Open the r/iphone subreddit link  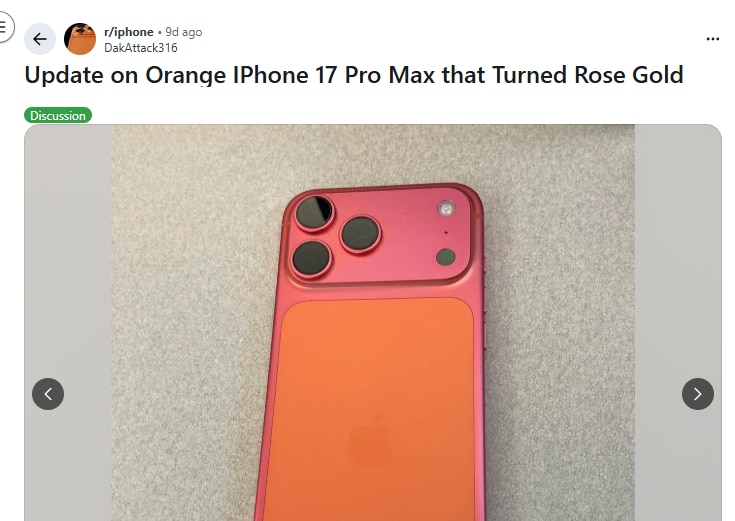click(128, 32)
